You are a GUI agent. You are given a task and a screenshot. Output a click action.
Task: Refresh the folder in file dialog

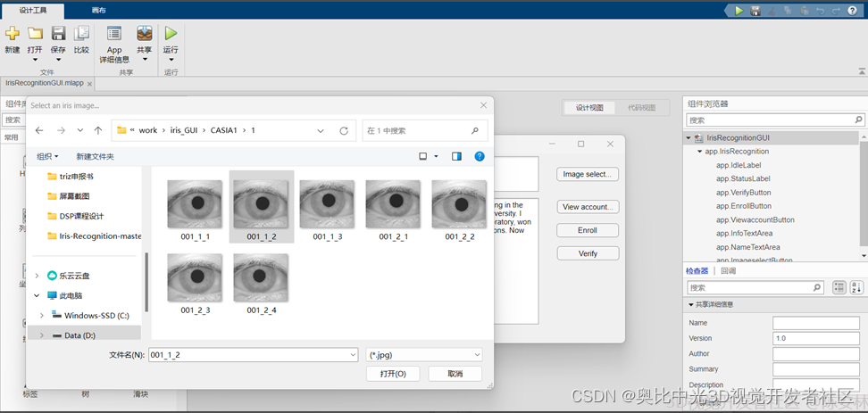[344, 131]
